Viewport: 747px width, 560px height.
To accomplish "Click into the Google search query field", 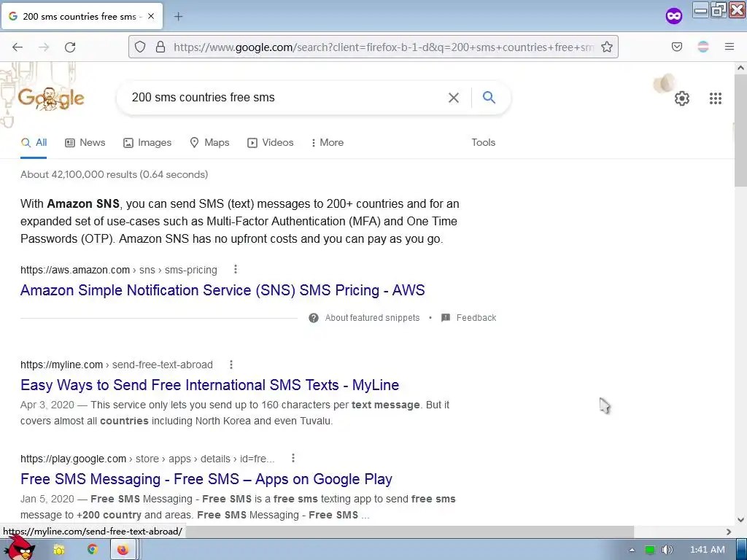I will [286, 98].
